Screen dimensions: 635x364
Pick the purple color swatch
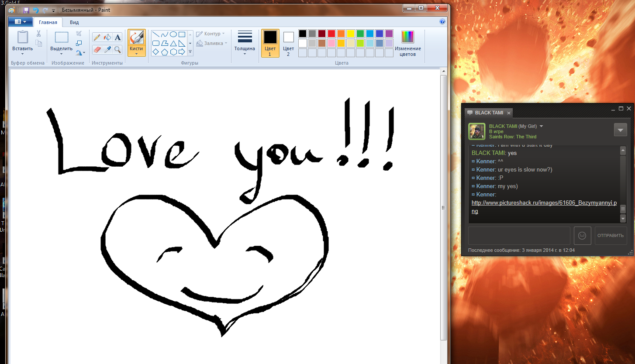click(x=389, y=34)
